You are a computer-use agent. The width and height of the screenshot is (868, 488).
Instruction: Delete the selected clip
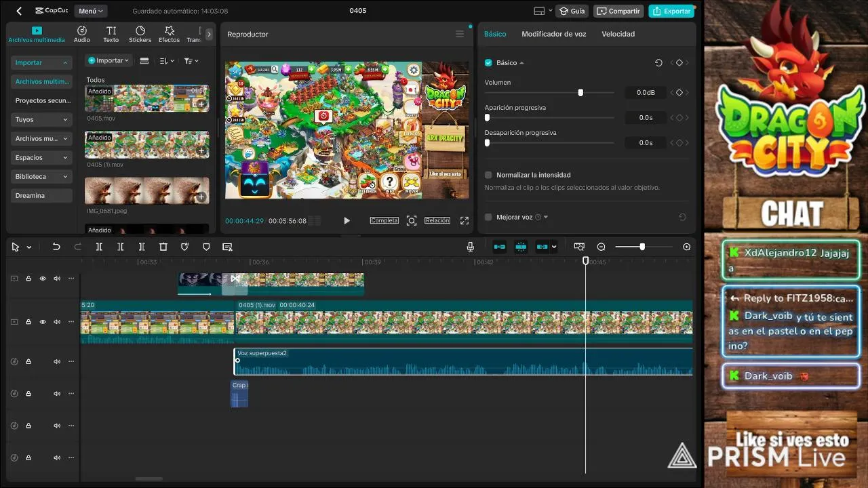click(x=163, y=247)
